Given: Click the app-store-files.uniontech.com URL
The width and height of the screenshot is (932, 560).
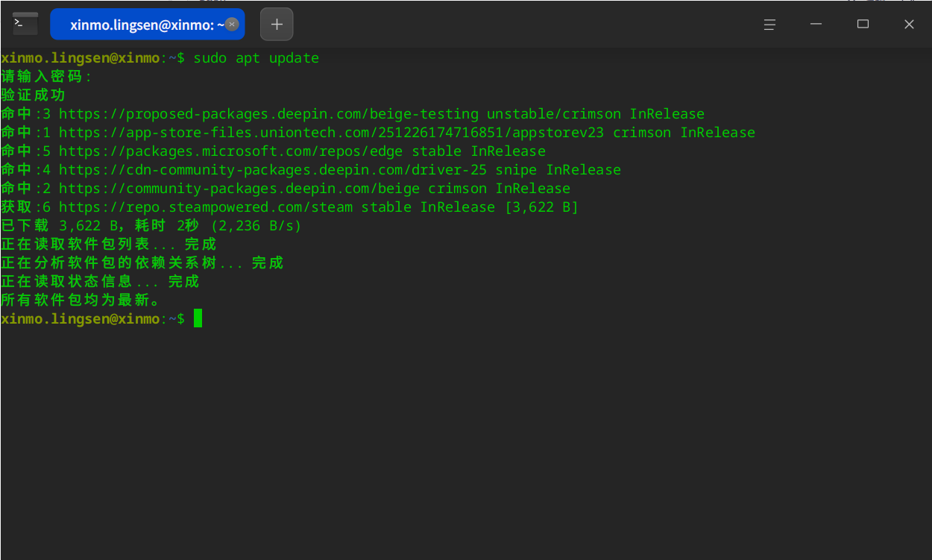Looking at the screenshot, I should pos(332,133).
